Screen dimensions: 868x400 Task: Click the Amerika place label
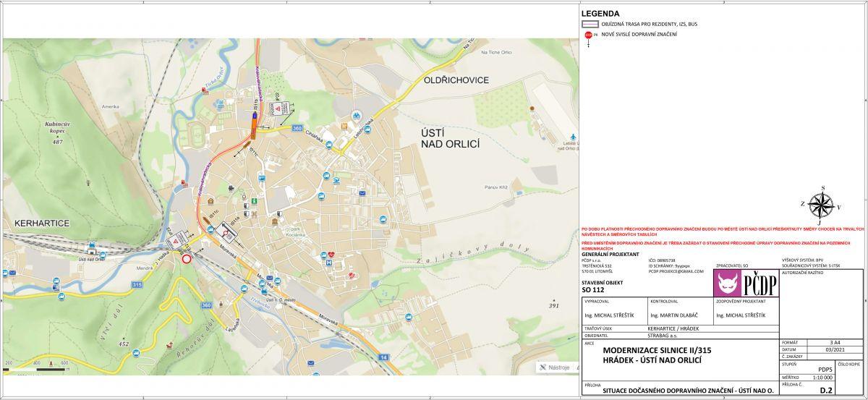click(109, 106)
